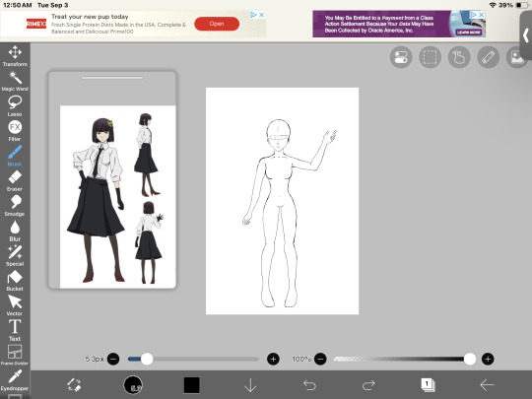This screenshot has width=532, height=399.
Task: Click the brush thickness slider handle
Action: (147, 359)
